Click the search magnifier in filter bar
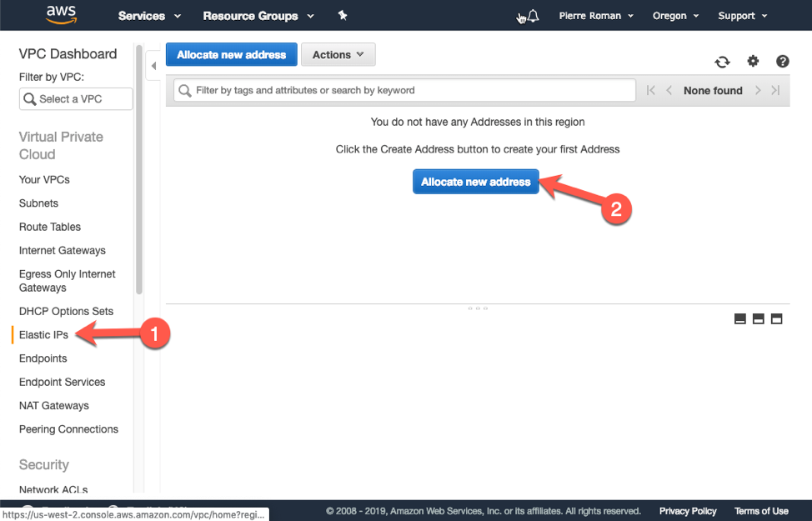This screenshot has width=812, height=521. click(x=185, y=91)
